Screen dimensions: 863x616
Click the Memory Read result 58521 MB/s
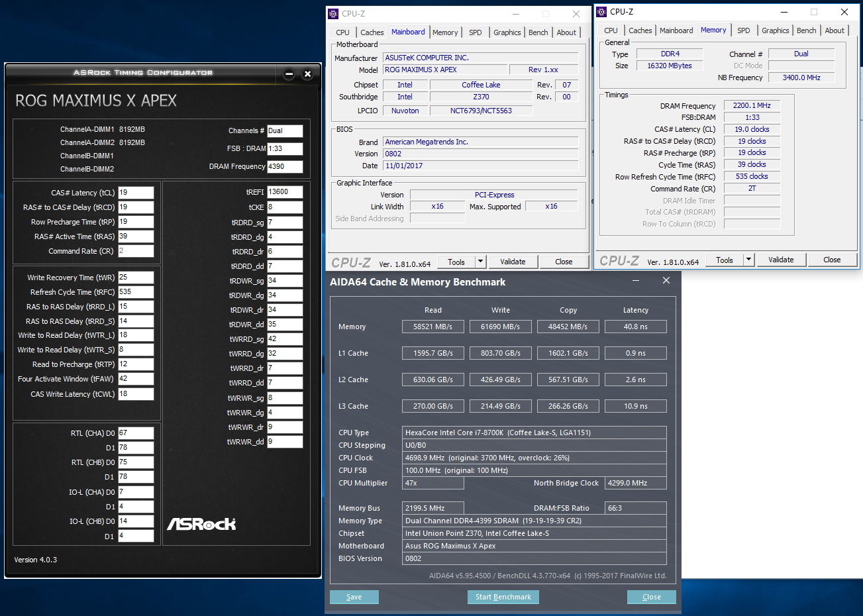(x=433, y=327)
